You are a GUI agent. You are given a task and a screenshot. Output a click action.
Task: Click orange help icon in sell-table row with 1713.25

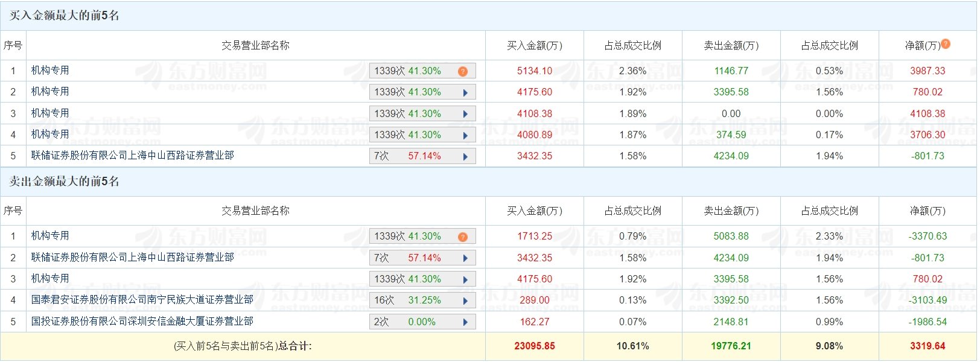(x=463, y=237)
